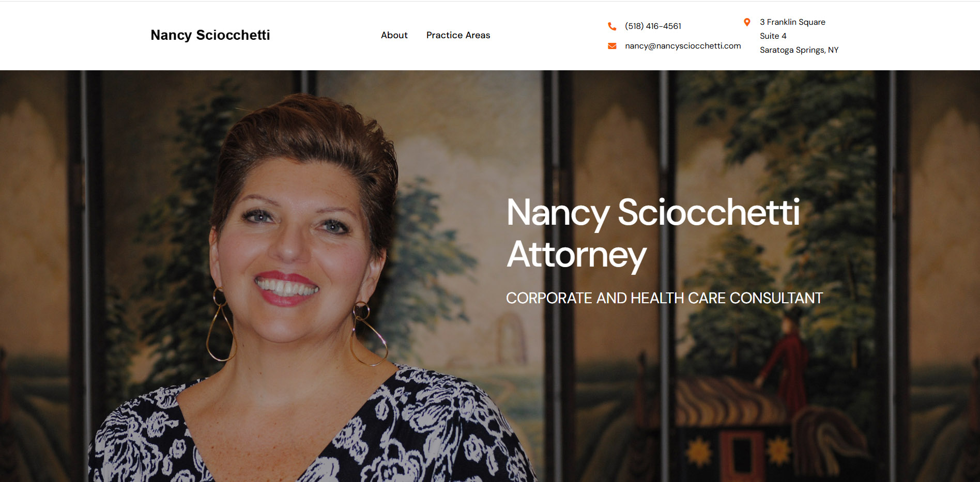Click the Nancy Sciocchetti Attorney hero heading
The image size is (980, 482).
[653, 234]
